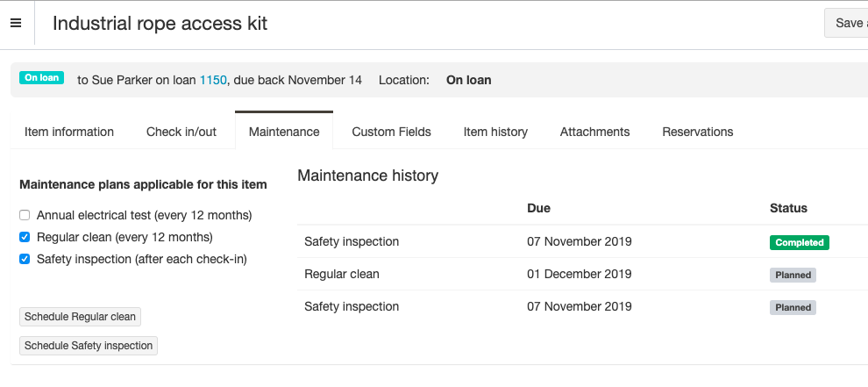Click the green Completed status badge
The width and height of the screenshot is (868, 387).
(799, 242)
